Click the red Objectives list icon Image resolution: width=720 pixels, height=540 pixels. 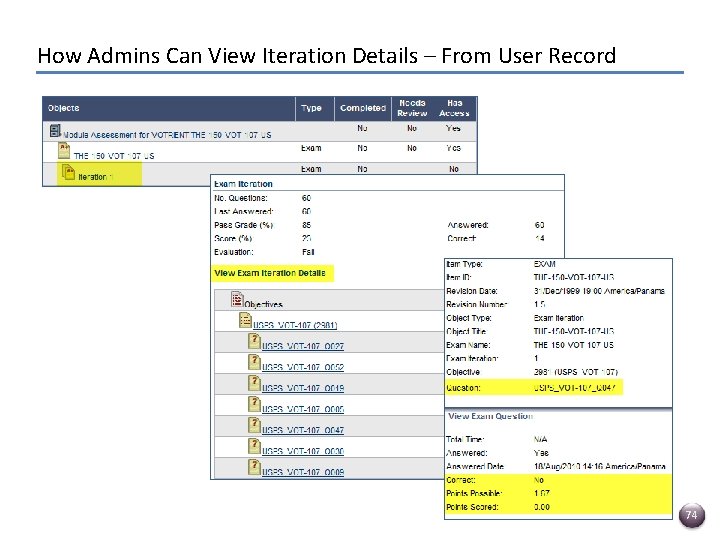click(237, 299)
